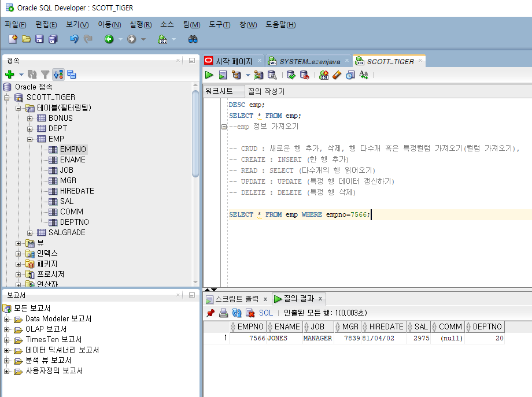The image size is (532, 397).
Task: Run Statement with green play icon
Action: point(209,75)
